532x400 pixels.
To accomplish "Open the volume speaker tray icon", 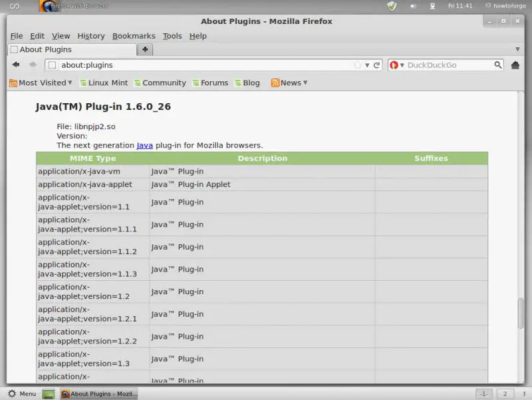I will pyautogui.click(x=413, y=6).
